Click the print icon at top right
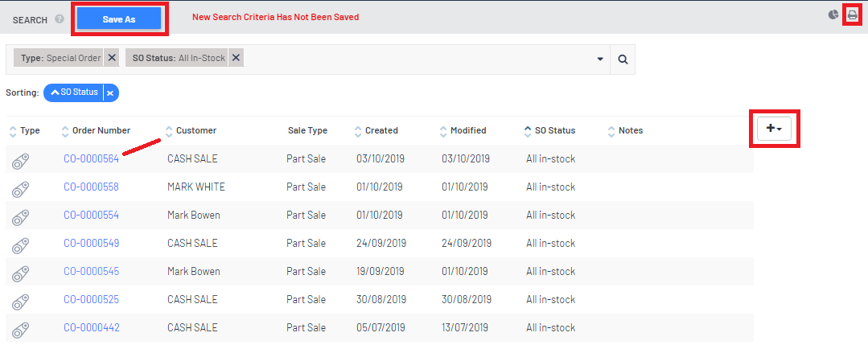868x345 pixels. pos(852,14)
